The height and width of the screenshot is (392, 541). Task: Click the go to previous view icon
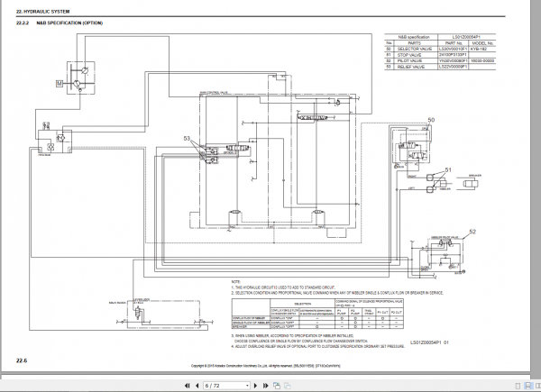(x=277, y=386)
